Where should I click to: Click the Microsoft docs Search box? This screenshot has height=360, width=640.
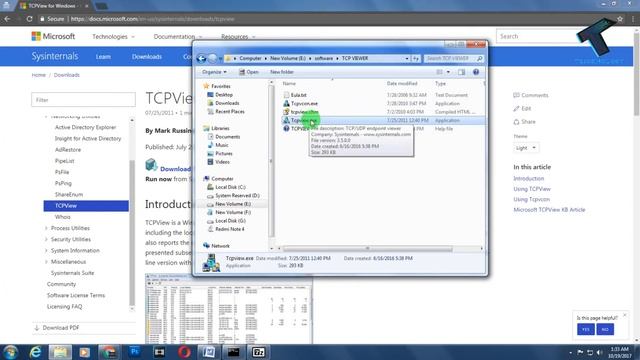tap(539, 36)
